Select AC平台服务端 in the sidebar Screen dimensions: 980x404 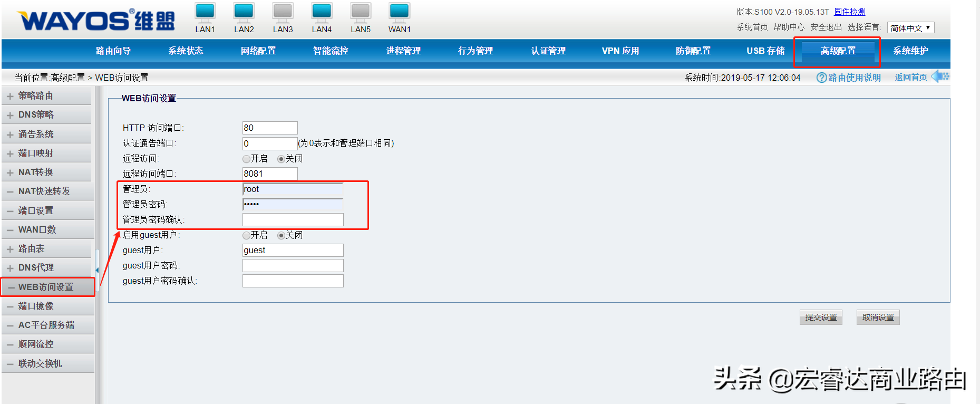tap(48, 325)
